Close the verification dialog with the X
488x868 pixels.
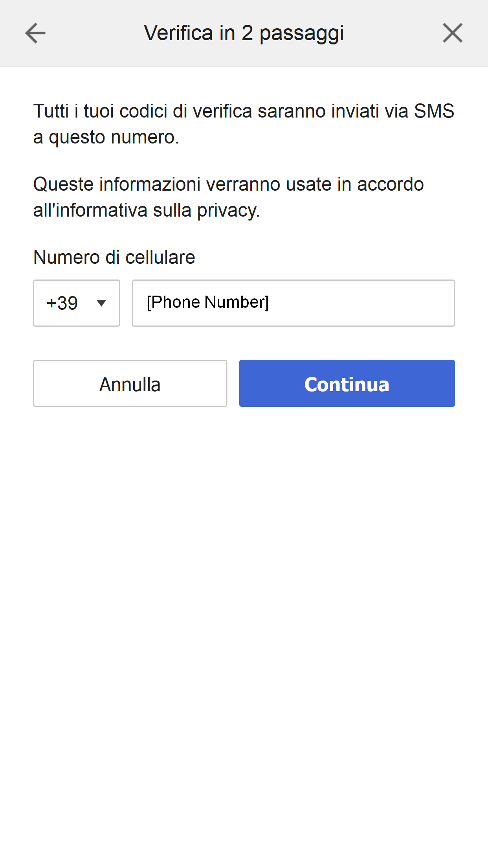[452, 33]
